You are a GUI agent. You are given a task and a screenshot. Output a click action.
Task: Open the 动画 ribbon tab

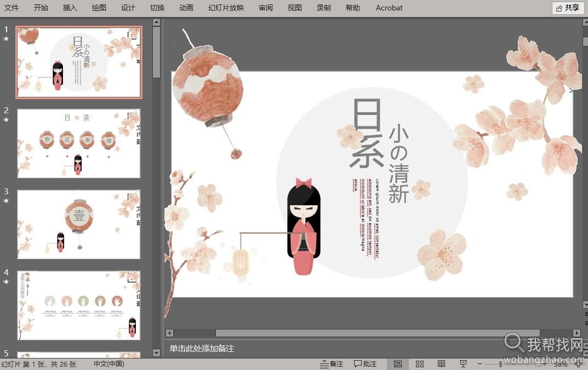coord(186,8)
